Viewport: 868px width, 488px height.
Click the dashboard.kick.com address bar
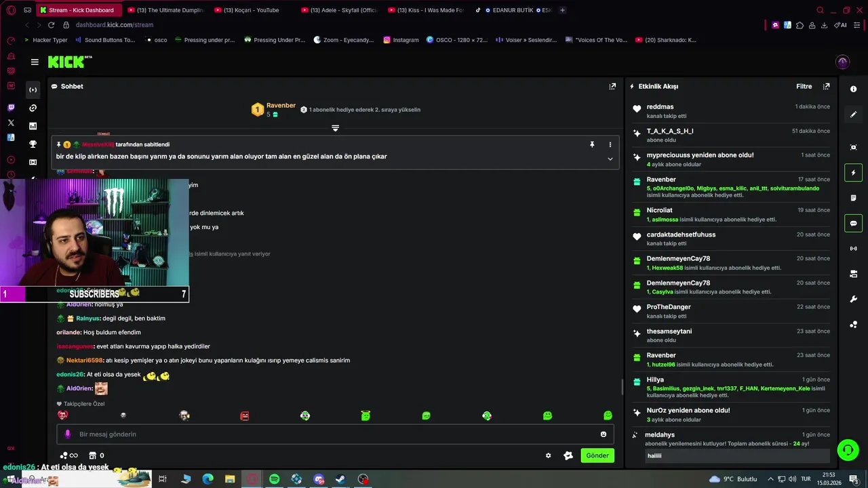[114, 25]
